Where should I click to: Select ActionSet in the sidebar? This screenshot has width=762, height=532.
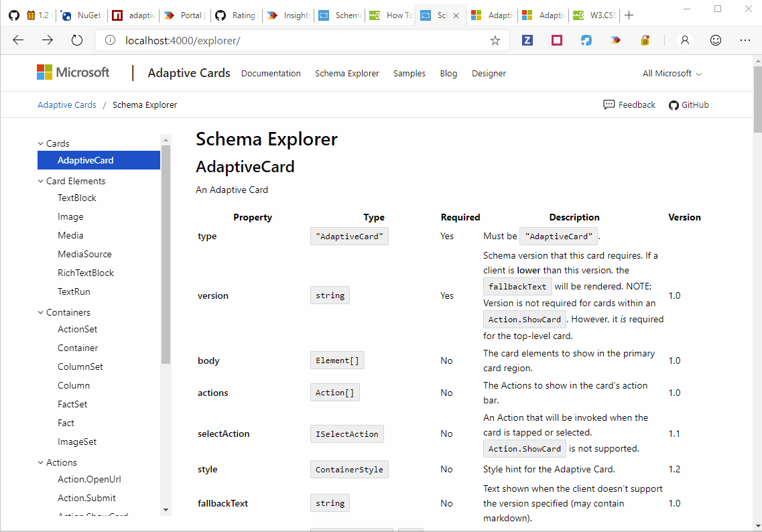[x=77, y=329]
